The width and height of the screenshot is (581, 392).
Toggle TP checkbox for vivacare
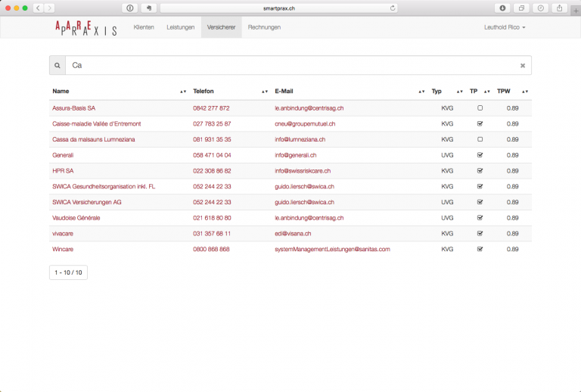point(480,233)
